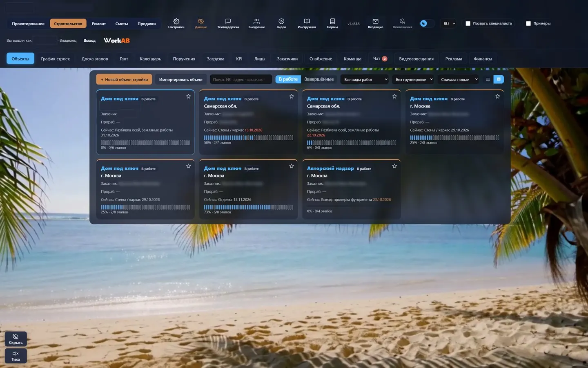Screen dimensions: 588x368
Task: Enable the Примеры checkbox
Action: pos(528,24)
